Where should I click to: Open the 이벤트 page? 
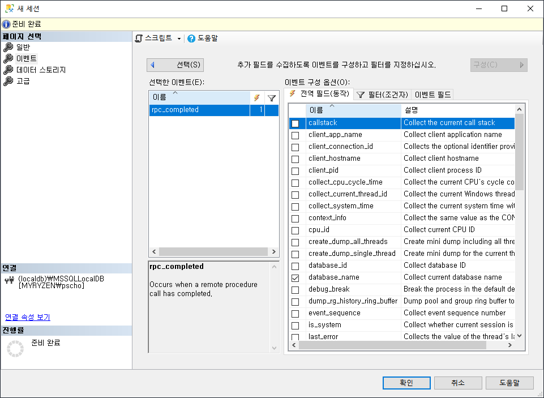[26, 58]
